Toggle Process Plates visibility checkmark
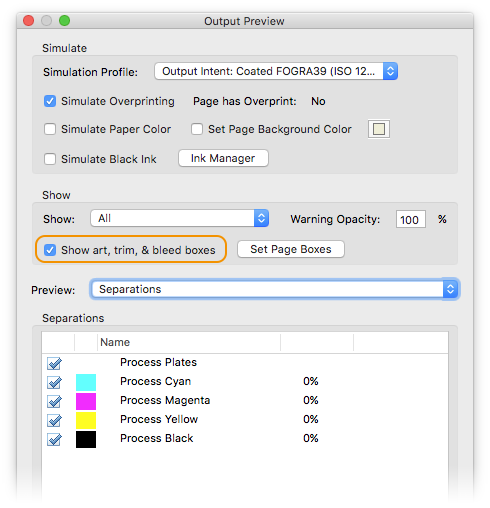 tap(54, 363)
